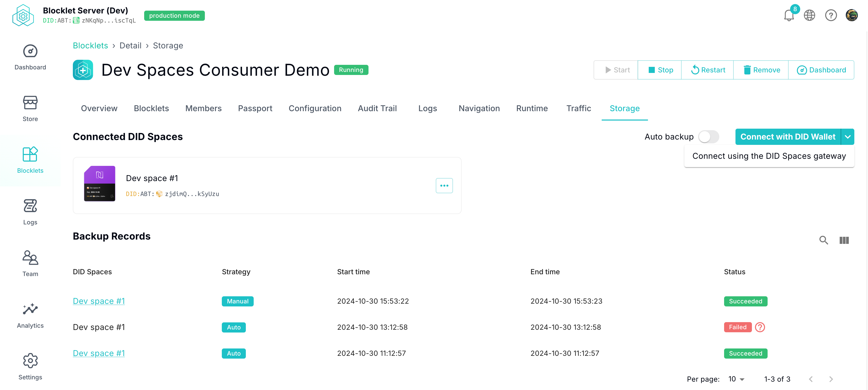Click the language globe icon

click(x=809, y=15)
